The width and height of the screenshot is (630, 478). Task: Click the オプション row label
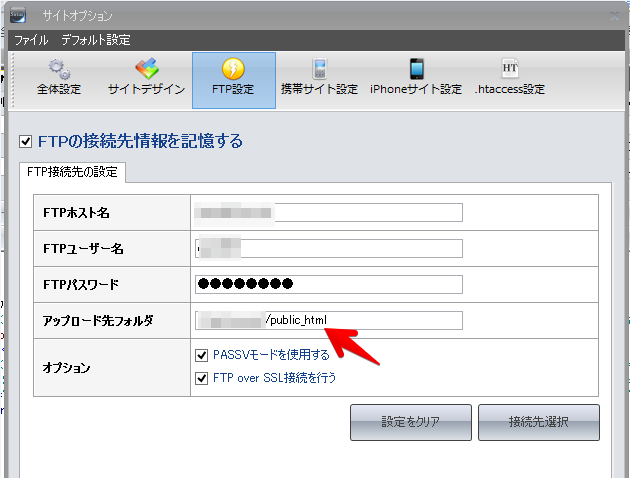point(66,368)
